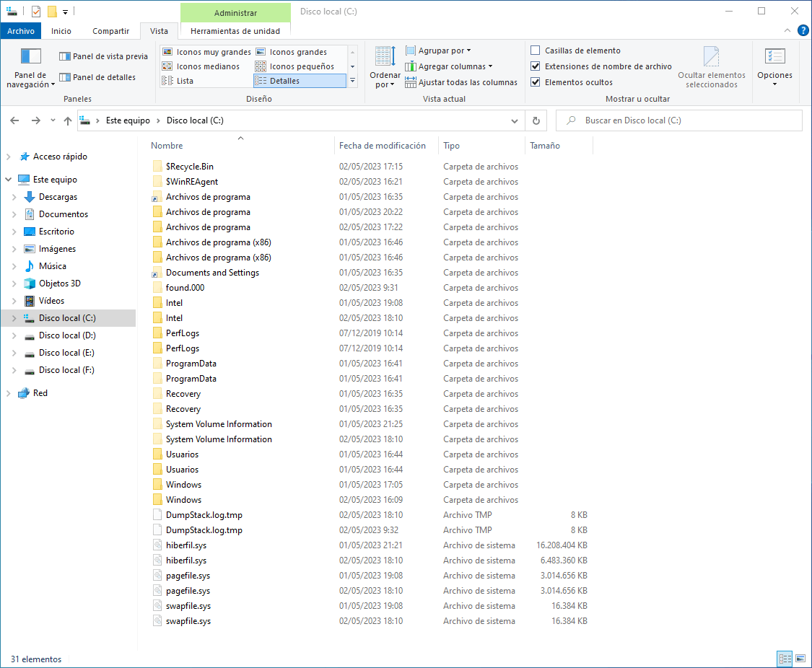812x668 pixels.
Task: Toggle Panel de detalles
Action: tap(97, 77)
